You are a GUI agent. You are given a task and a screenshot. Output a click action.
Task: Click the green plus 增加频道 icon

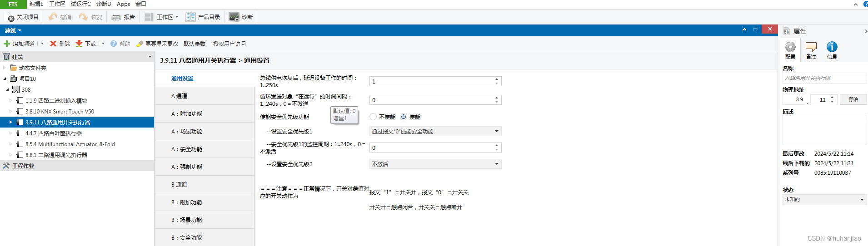coord(7,44)
